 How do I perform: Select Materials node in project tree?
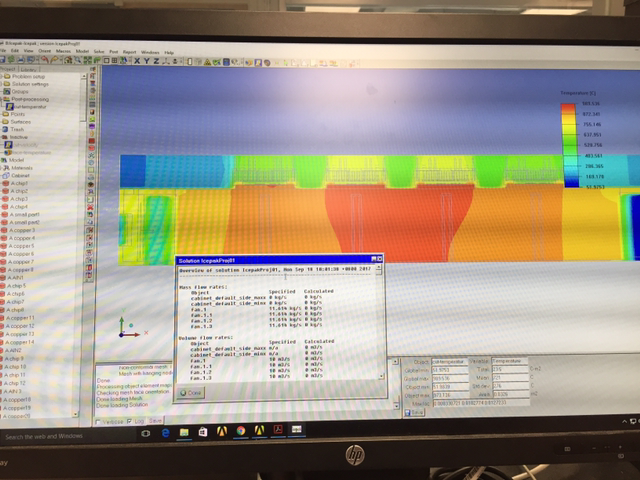[21, 168]
